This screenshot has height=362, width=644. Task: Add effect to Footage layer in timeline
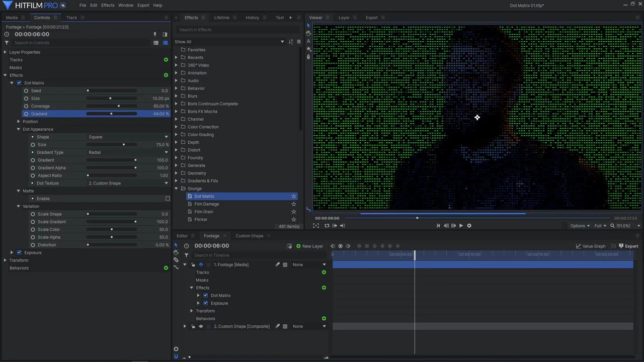point(324,288)
